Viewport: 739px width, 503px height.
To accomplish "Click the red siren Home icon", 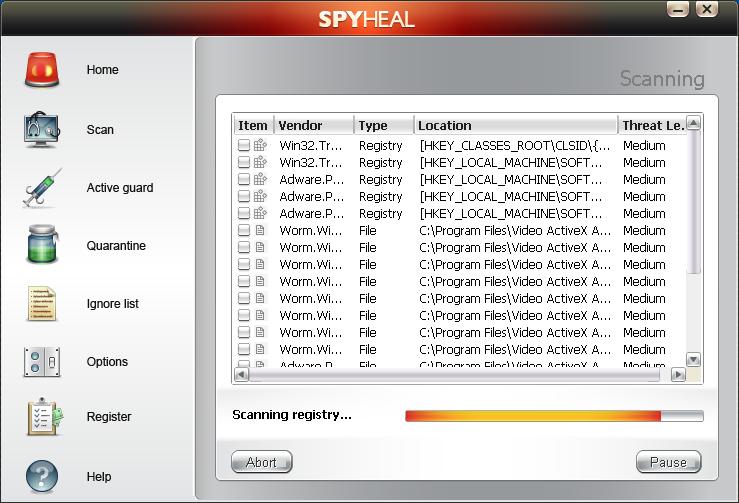I will click(42, 70).
